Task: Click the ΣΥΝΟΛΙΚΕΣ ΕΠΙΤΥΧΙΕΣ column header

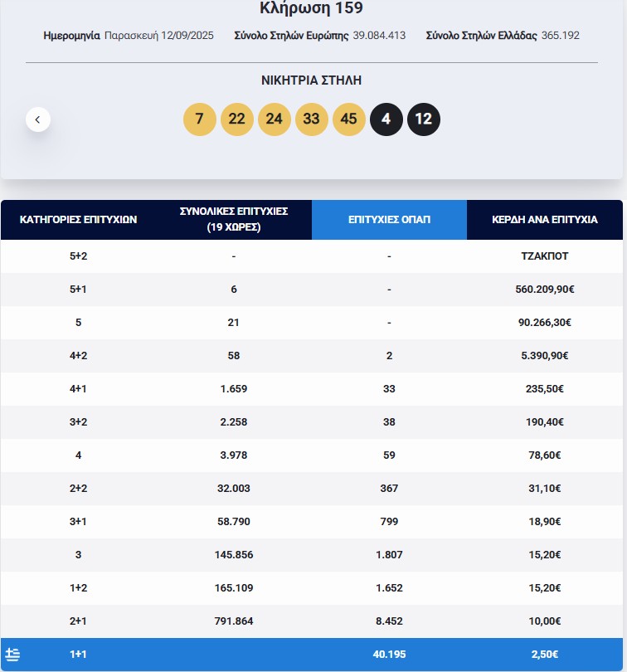Action: click(x=234, y=219)
